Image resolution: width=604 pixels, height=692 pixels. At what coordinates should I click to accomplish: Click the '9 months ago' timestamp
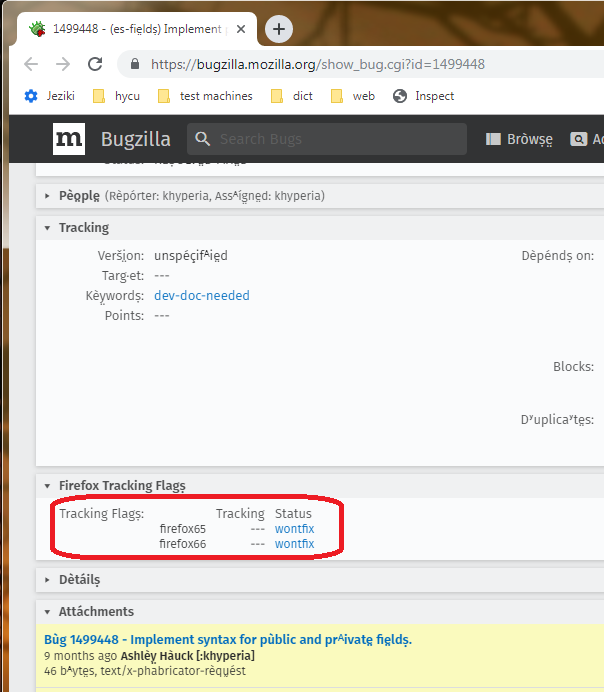[80, 656]
